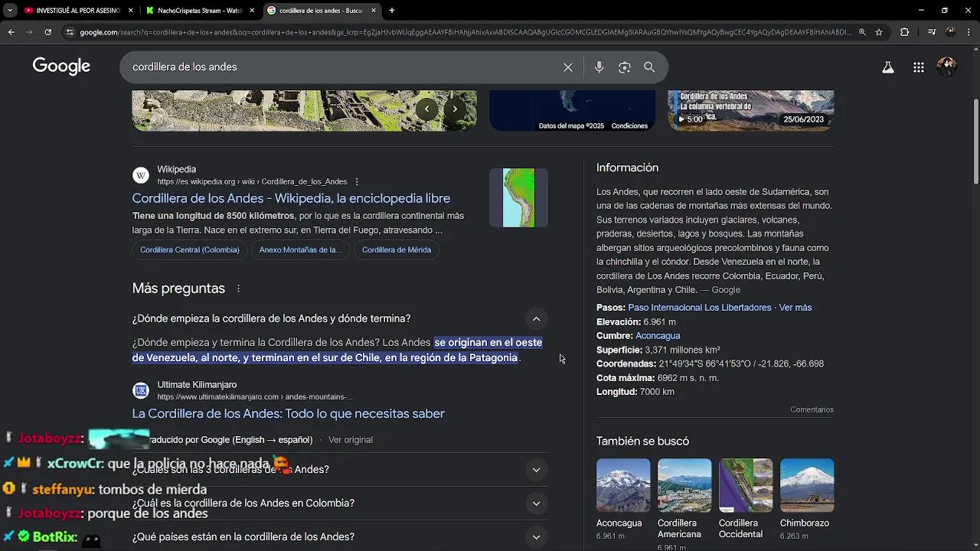
Task: Reload the page
Action: click(x=47, y=32)
